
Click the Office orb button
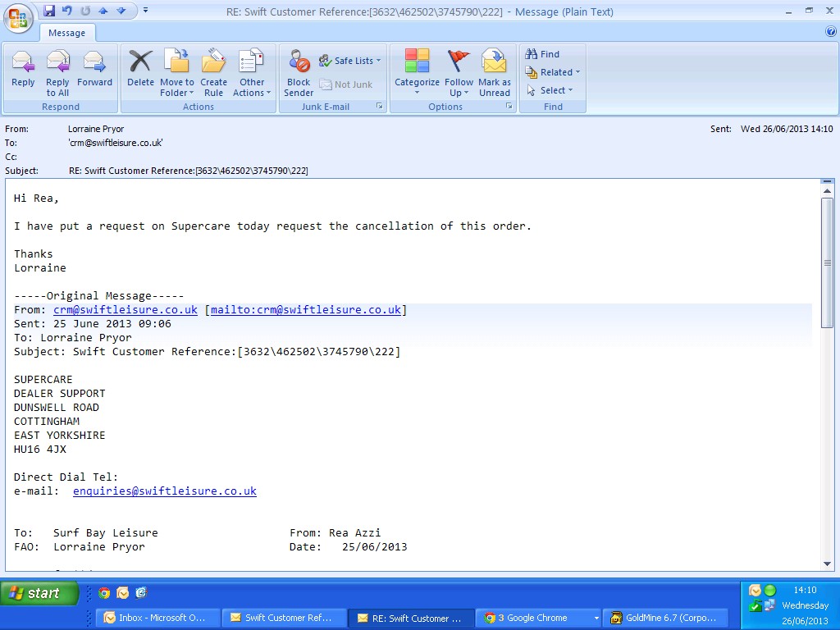click(18, 18)
